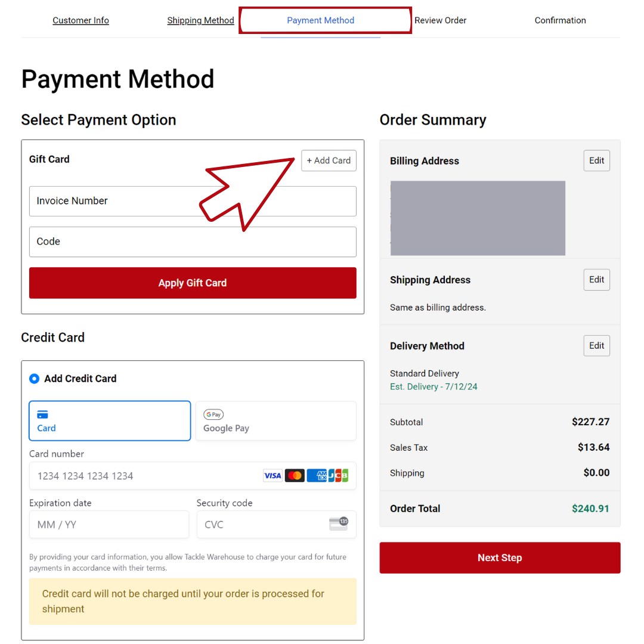Open the Payment Method tab
The width and height of the screenshot is (644, 644).
[x=321, y=20]
